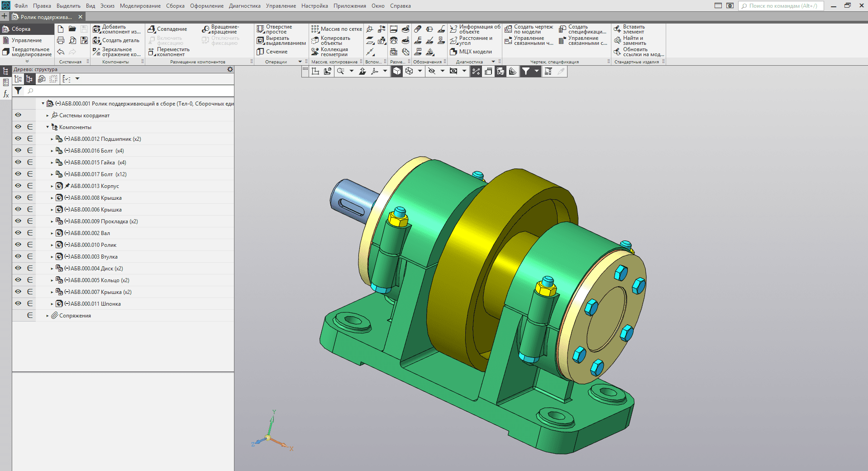This screenshot has height=471, width=868.
Task: Click Вставить элемент standard parts tool
Action: [x=629, y=29]
